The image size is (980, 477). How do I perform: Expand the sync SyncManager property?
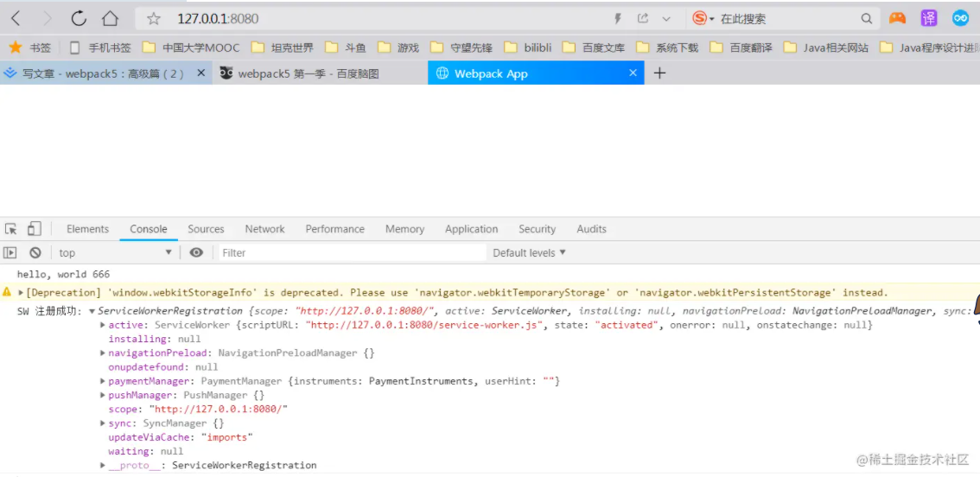103,423
